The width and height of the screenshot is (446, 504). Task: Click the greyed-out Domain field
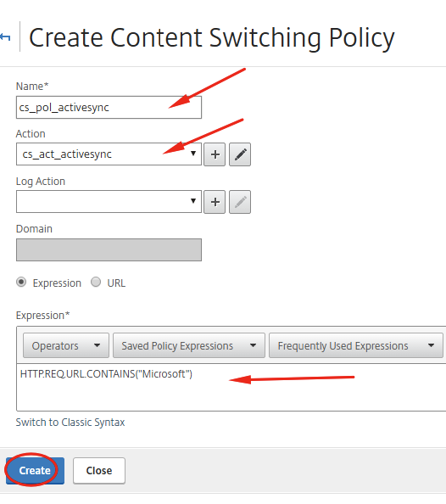tap(109, 249)
